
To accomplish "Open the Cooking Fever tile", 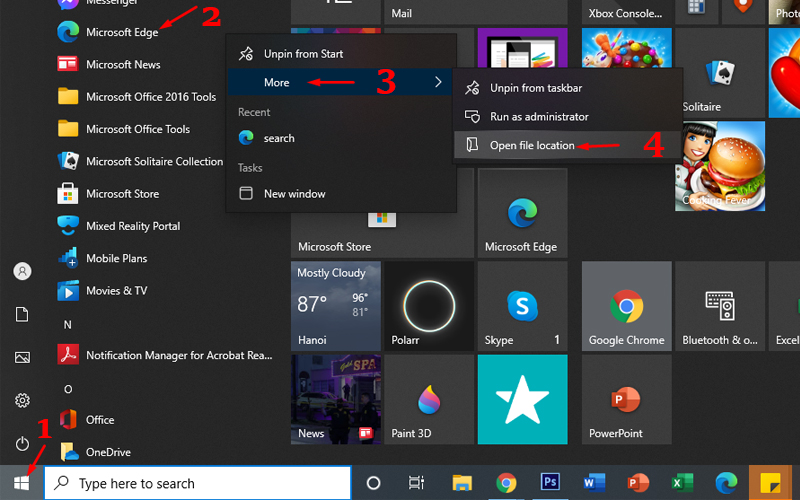I will pos(720,166).
